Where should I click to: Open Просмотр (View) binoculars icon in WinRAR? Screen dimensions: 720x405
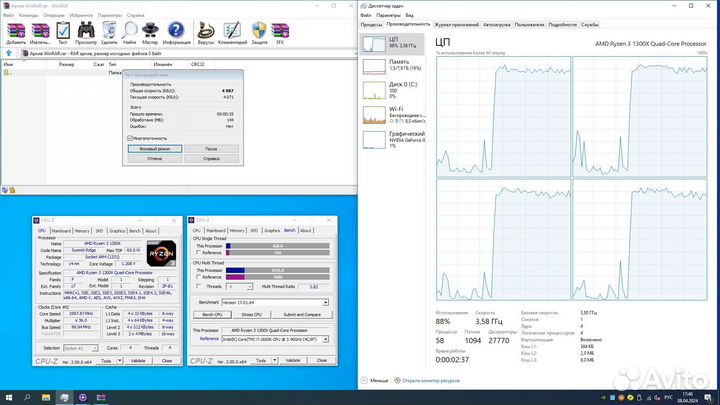pyautogui.click(x=86, y=31)
